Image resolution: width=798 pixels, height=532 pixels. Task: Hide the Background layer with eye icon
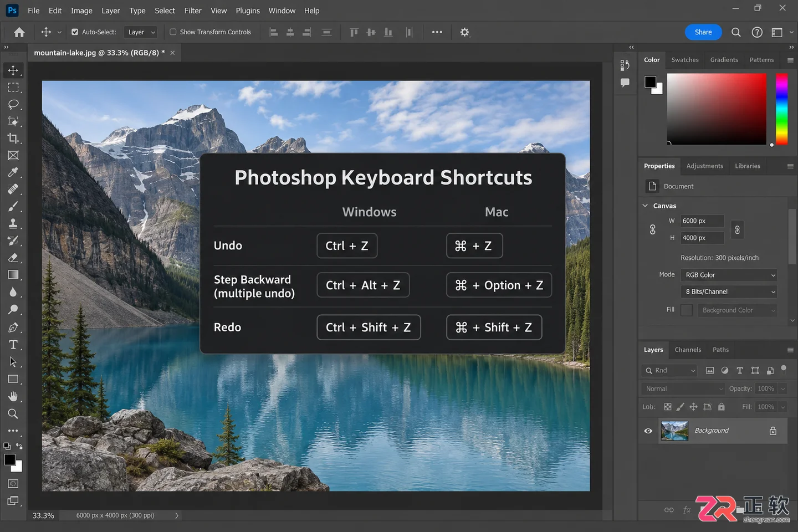[648, 431]
